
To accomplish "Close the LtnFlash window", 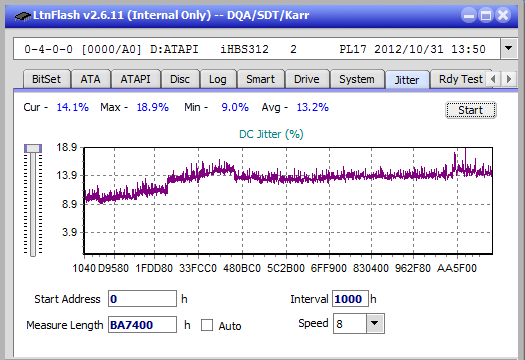I will click(503, 15).
